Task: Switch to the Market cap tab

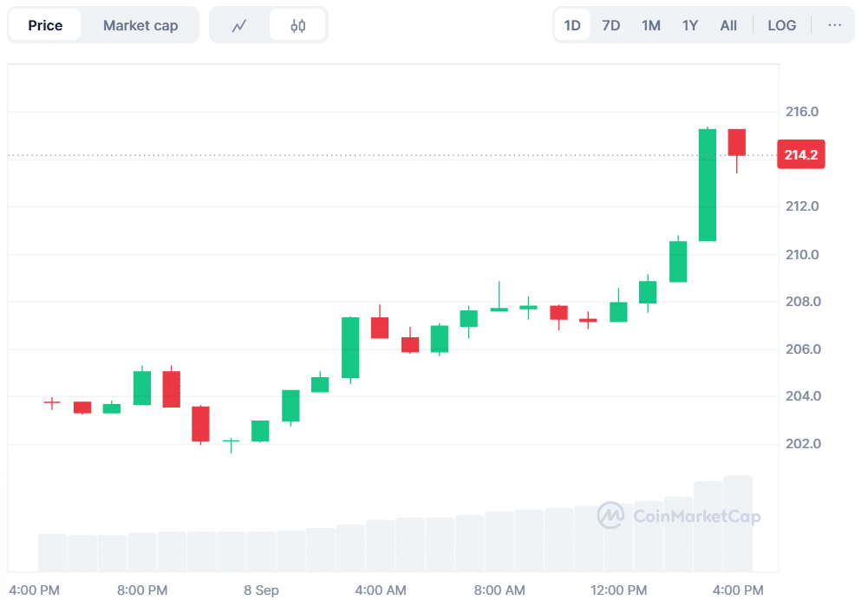Action: (140, 25)
